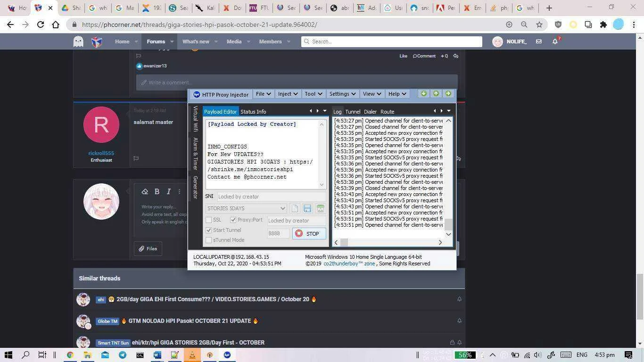Click the eraser icon in reply editor

pos(145,191)
